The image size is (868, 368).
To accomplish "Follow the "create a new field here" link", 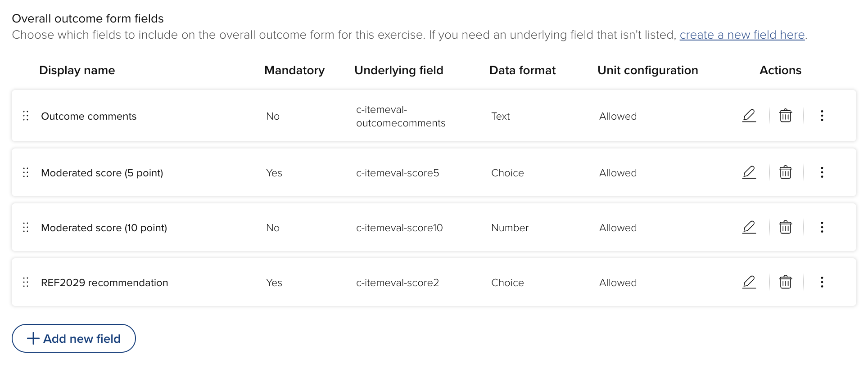I will [x=742, y=35].
